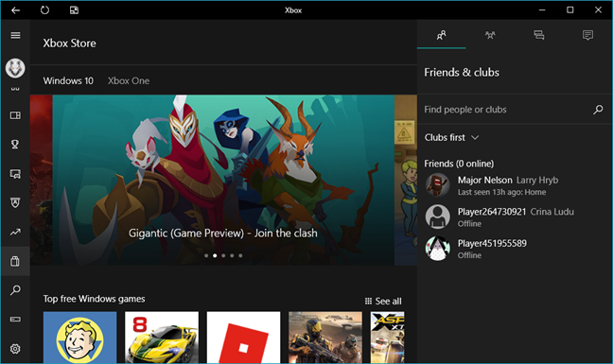Go back with the back arrow

click(16, 10)
